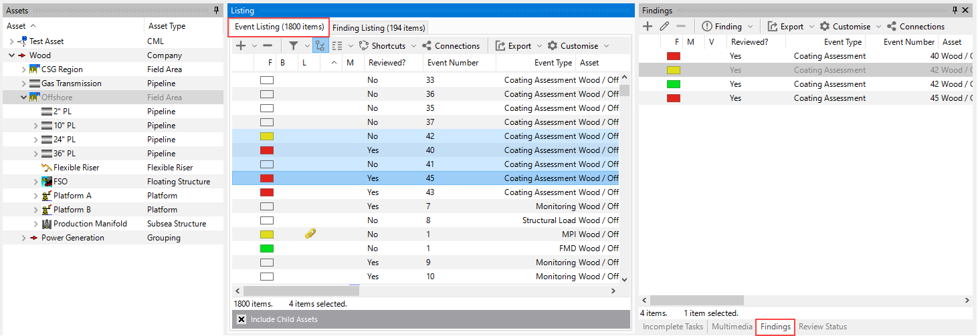Open the Review Status tab
The image size is (980, 336).
coord(823,327)
